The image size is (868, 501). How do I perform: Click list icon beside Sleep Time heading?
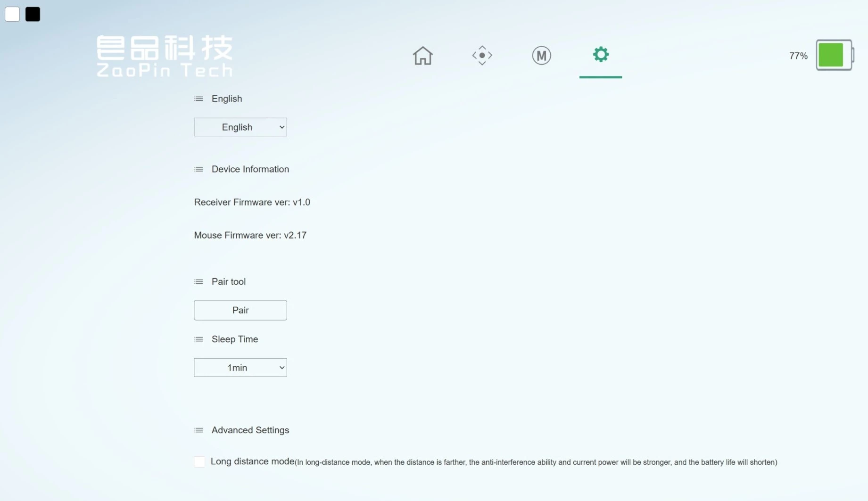click(x=198, y=339)
